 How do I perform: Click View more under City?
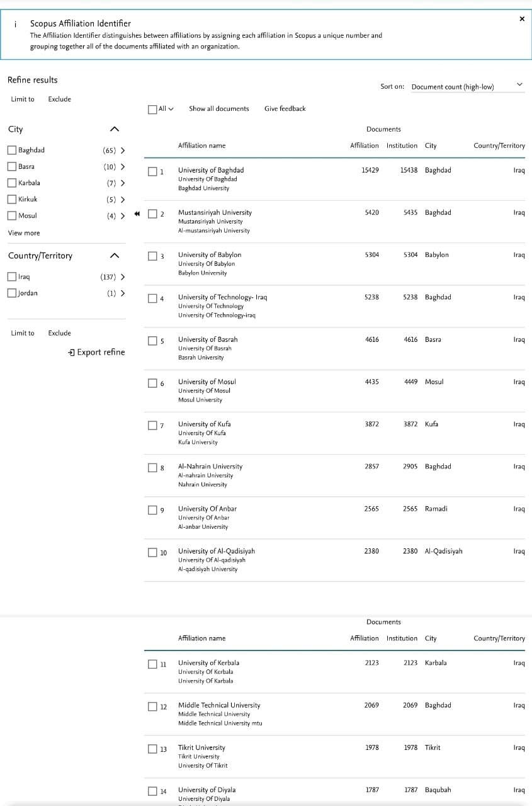[x=23, y=233]
